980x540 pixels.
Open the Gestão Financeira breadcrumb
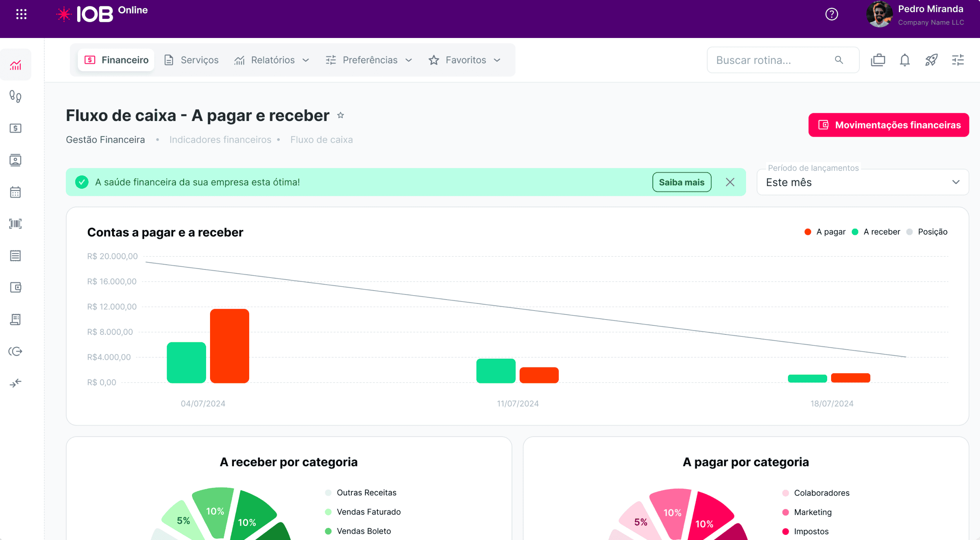click(105, 139)
